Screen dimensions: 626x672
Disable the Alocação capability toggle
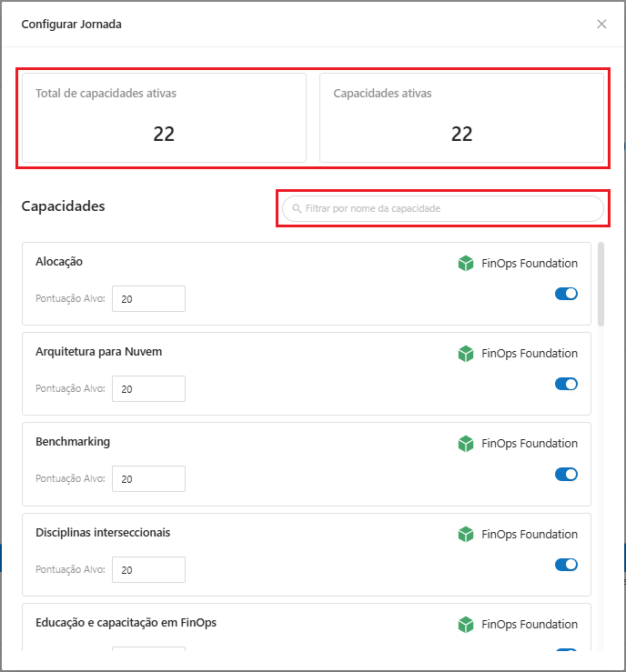[566, 294]
